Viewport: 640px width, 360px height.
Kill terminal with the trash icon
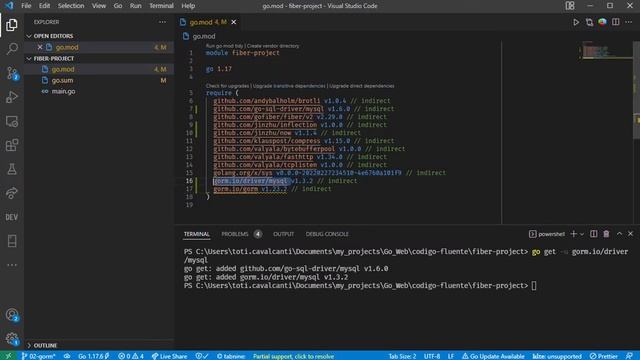click(606, 234)
